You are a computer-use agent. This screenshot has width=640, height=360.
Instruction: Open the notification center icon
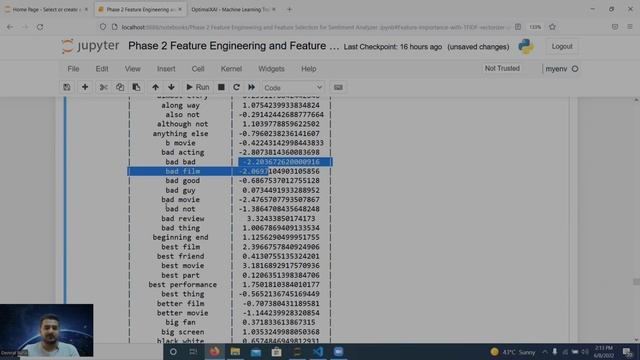coord(627,352)
